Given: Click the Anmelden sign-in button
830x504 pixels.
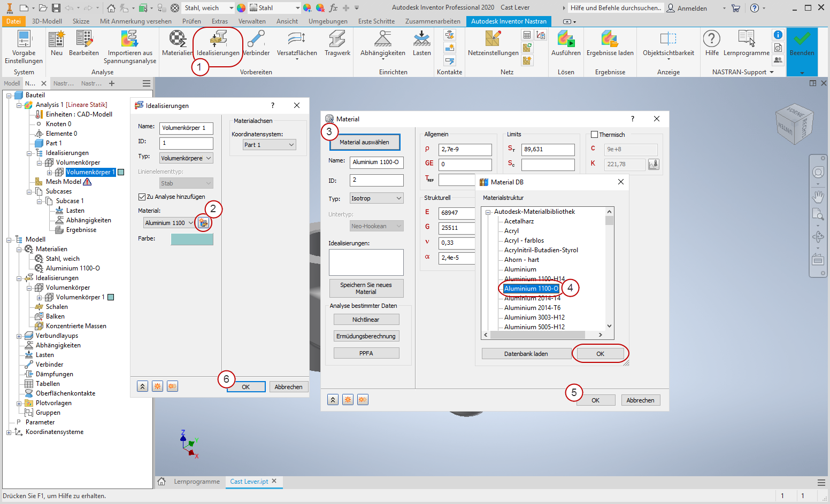Looking at the screenshot, I should pos(687,8).
